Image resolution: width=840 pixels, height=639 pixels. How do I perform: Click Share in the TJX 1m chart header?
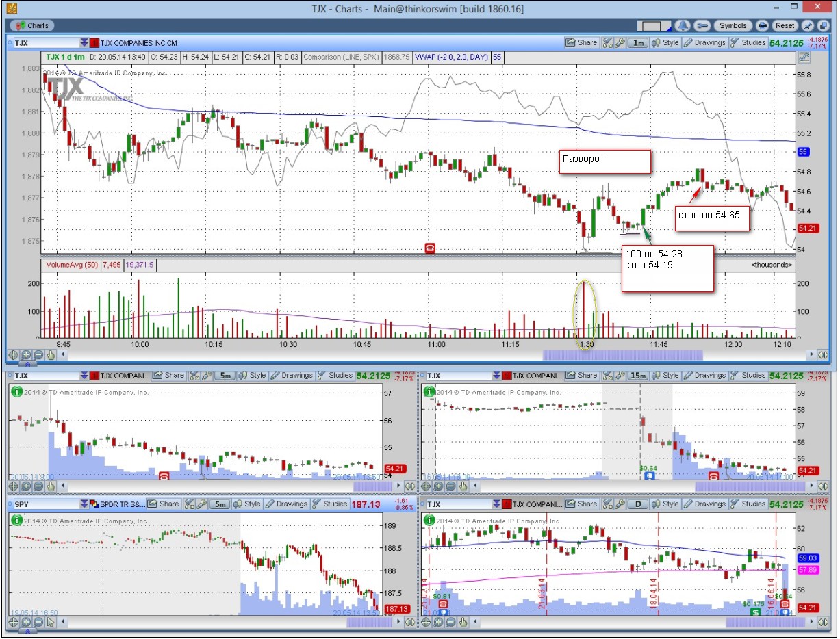click(x=581, y=42)
